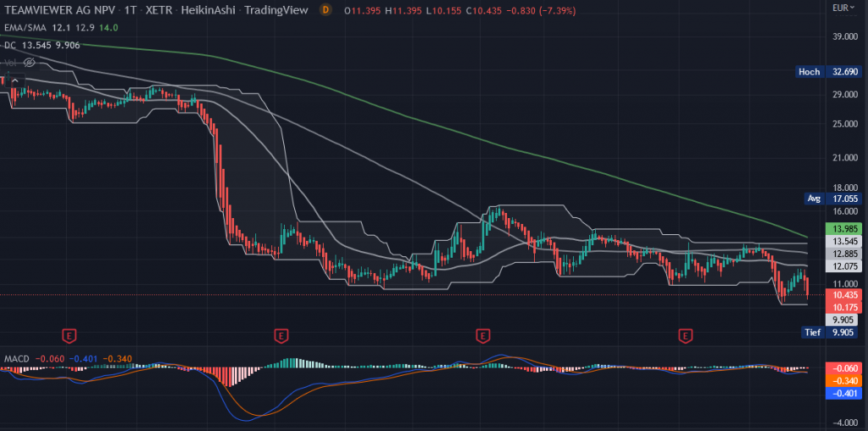The image size is (868, 431).
Task: Select the DC indicator legend
Action: (x=10, y=45)
